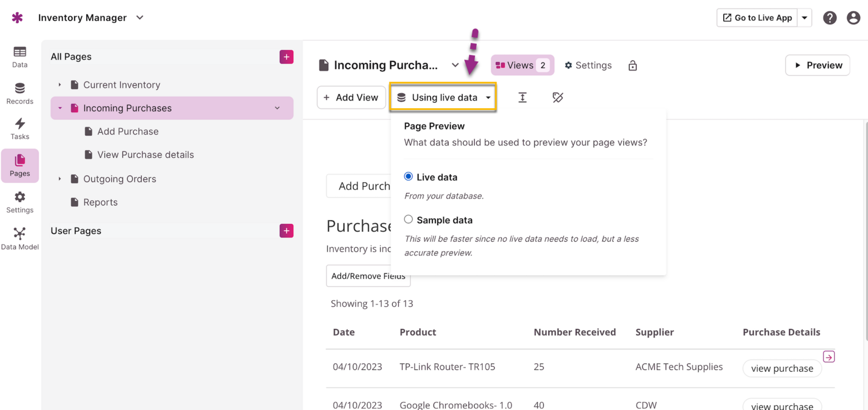
Task: Open the Data section in sidebar
Action: click(x=20, y=57)
